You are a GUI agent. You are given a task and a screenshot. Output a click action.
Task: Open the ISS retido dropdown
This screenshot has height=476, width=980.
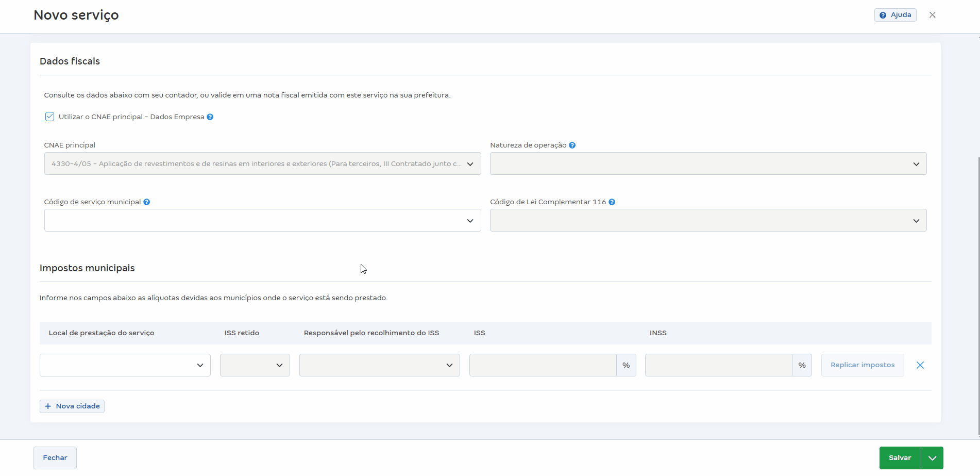pyautogui.click(x=255, y=365)
